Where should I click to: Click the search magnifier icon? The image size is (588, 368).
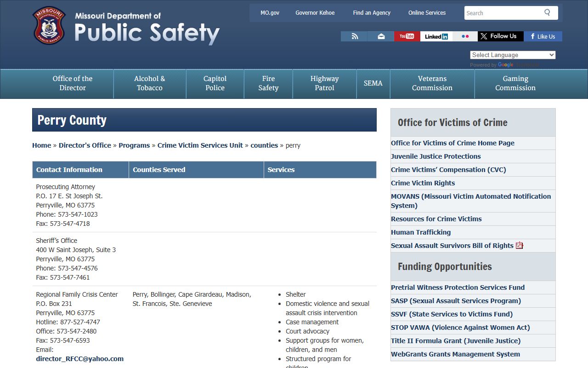547,13
